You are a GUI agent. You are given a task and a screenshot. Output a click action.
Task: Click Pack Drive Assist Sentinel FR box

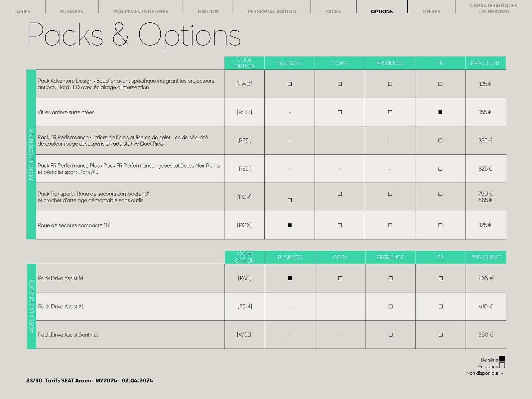(x=441, y=335)
